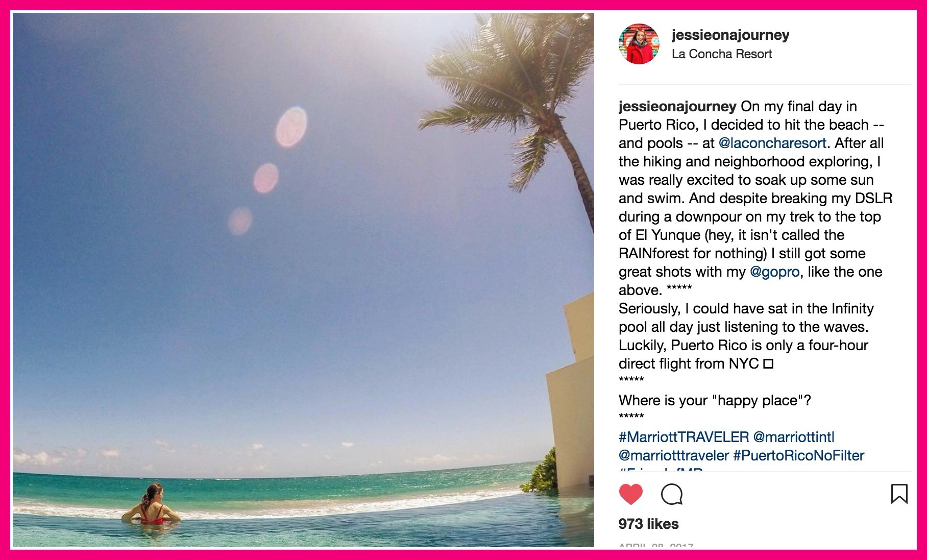Click the partially hidden post date

point(655,545)
